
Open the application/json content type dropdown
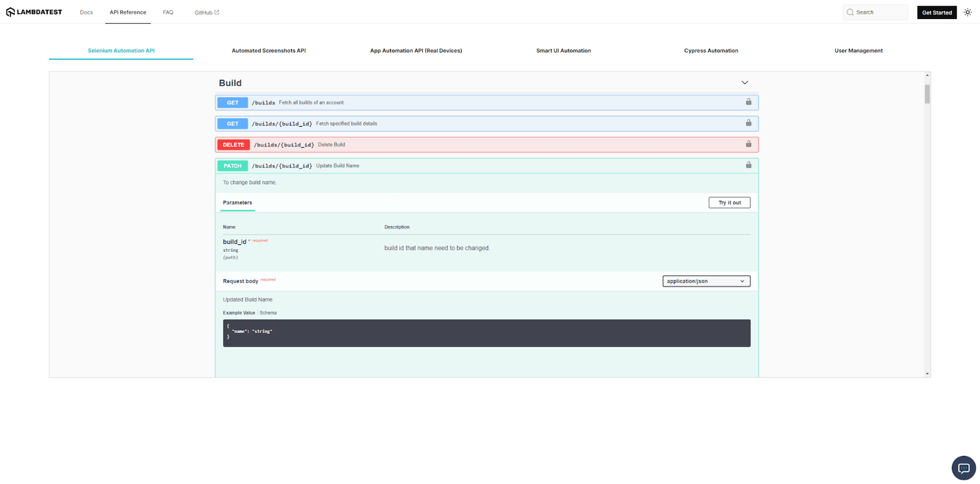click(x=706, y=281)
